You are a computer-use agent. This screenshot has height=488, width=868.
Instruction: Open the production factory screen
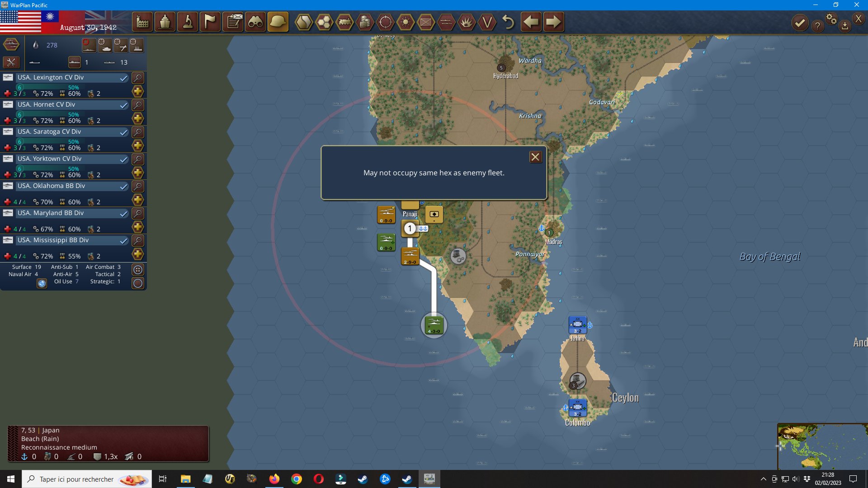click(142, 22)
